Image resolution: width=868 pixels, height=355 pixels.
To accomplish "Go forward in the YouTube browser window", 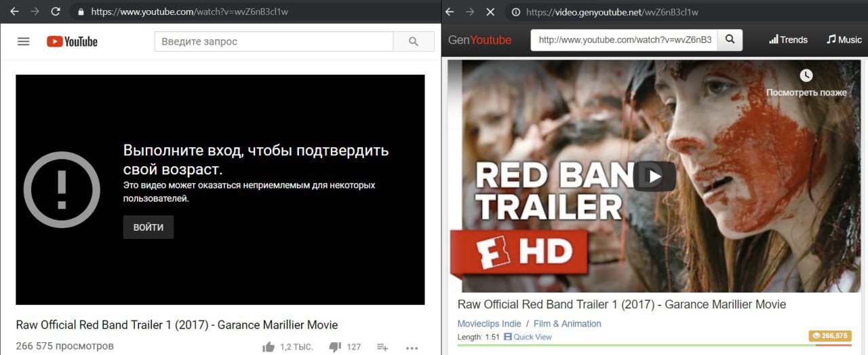I will [35, 12].
